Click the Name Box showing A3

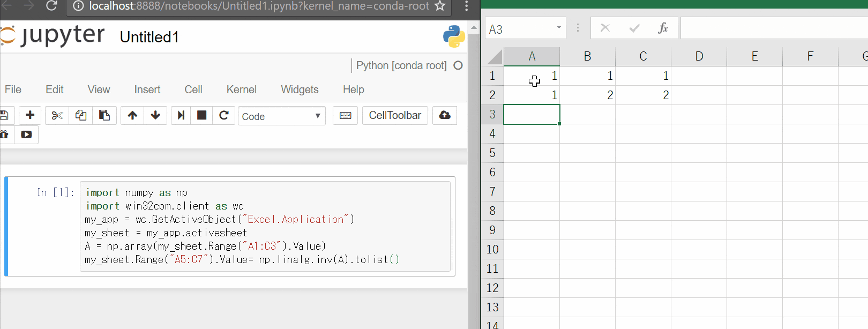(520, 28)
